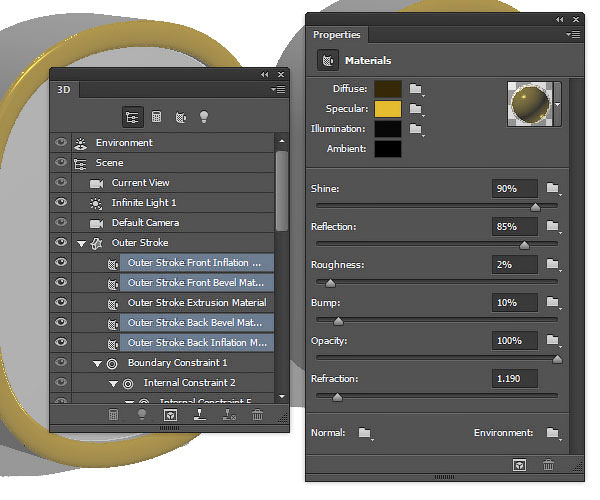Click the Shine value field 90%
600x500 pixels.
pyautogui.click(x=515, y=188)
